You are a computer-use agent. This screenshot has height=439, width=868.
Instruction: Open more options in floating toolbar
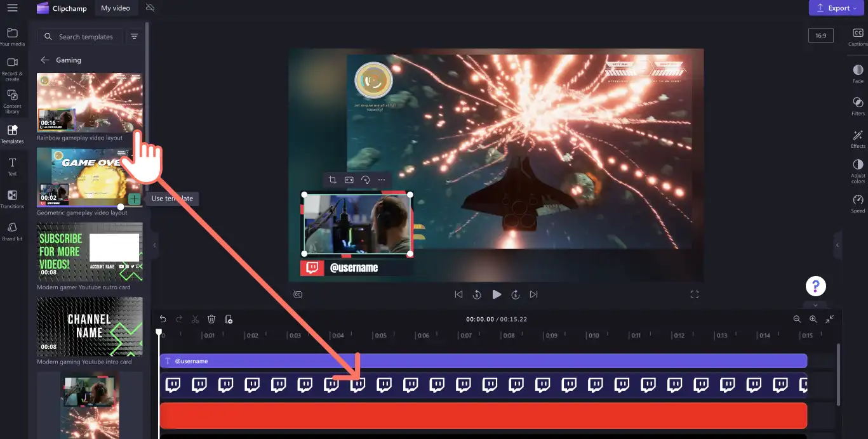click(382, 180)
